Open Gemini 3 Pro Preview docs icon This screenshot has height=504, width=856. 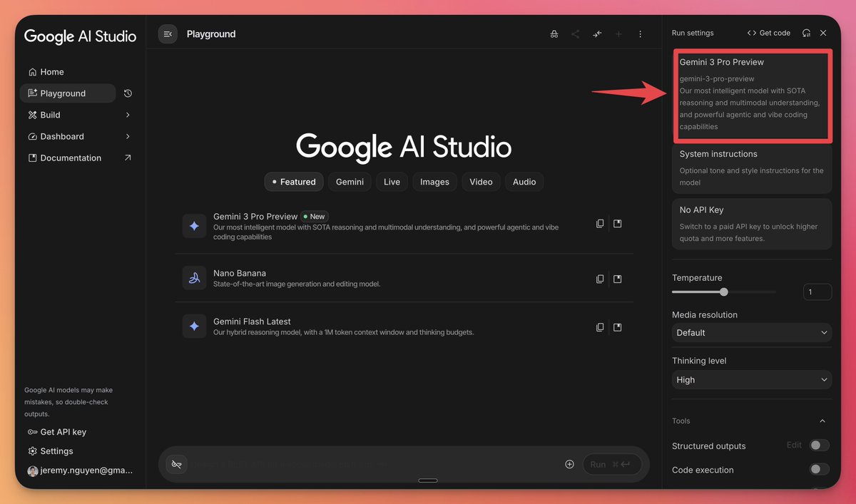point(618,224)
